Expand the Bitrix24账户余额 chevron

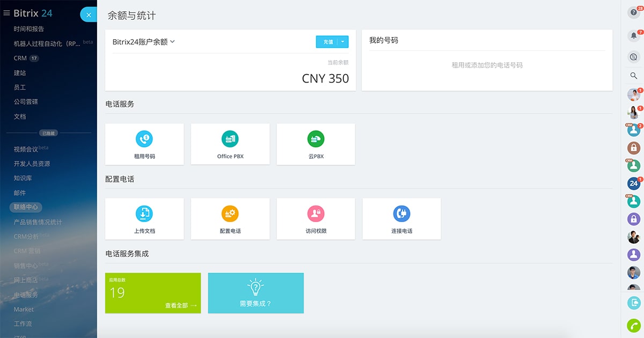pyautogui.click(x=173, y=42)
